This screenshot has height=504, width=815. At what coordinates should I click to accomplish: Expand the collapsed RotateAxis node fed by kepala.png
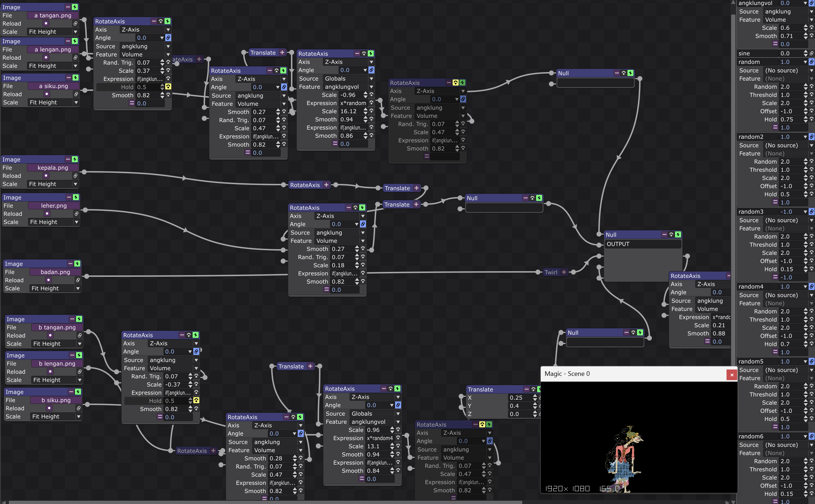coord(326,185)
